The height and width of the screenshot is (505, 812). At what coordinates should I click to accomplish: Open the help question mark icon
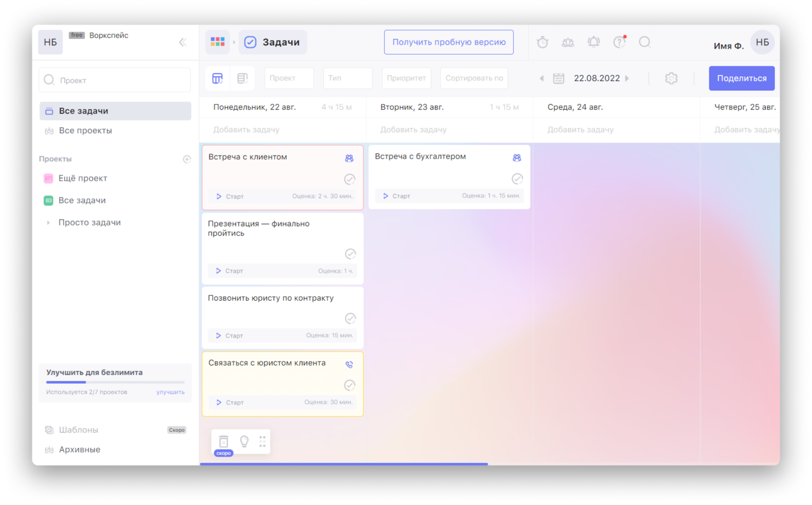619,42
